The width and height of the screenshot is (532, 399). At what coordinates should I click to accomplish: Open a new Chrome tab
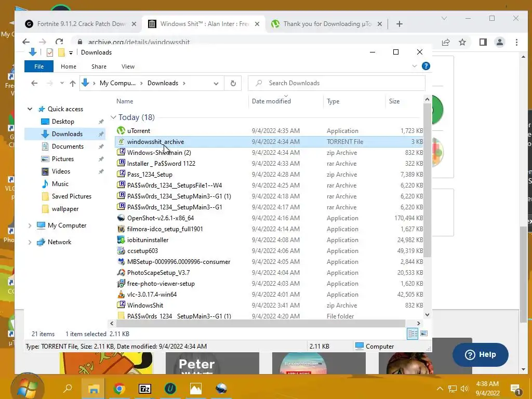[x=400, y=24]
